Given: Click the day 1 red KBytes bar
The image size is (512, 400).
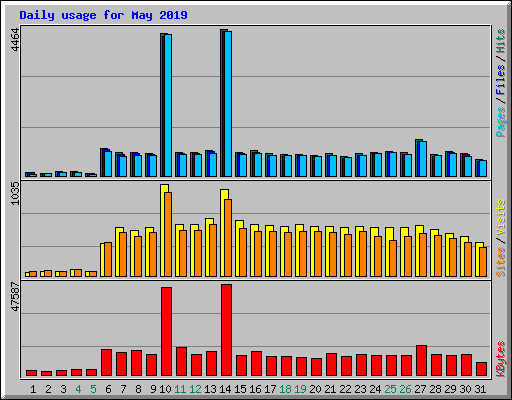Looking at the screenshot, I should (x=32, y=373).
